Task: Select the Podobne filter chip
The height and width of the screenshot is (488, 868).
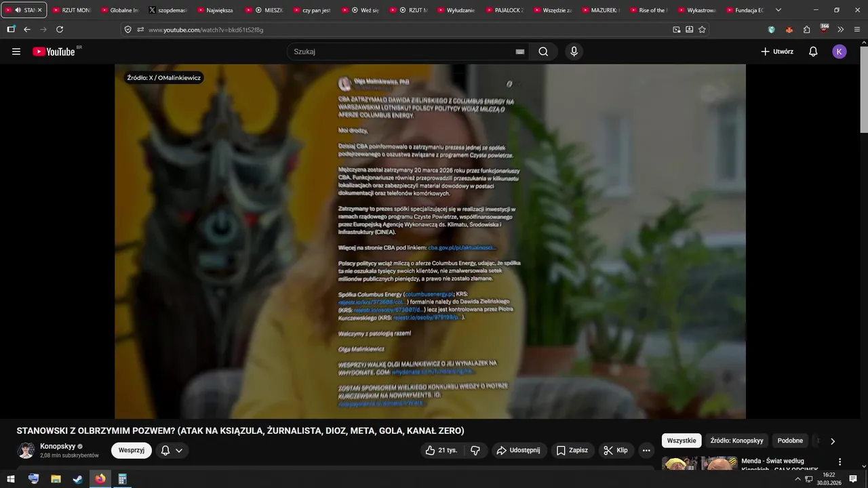Action: pos(790,441)
